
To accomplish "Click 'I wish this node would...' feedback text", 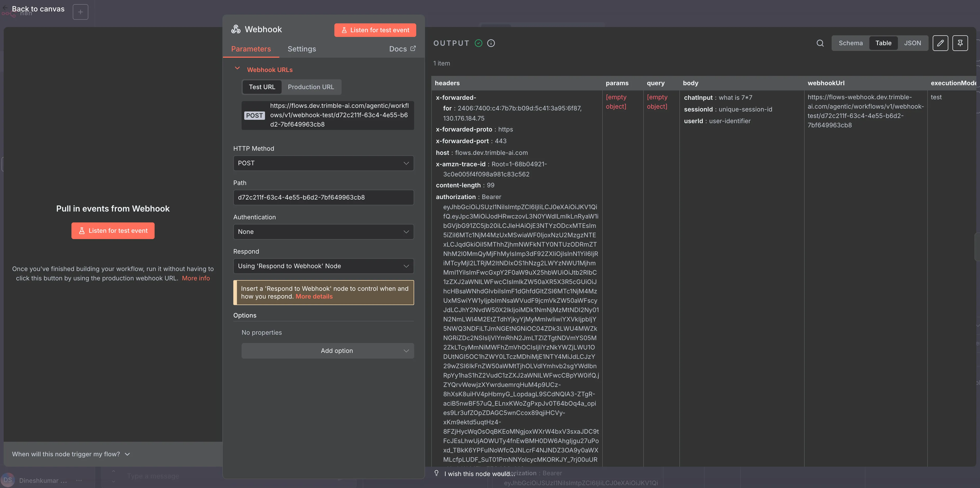I will (x=479, y=473).
